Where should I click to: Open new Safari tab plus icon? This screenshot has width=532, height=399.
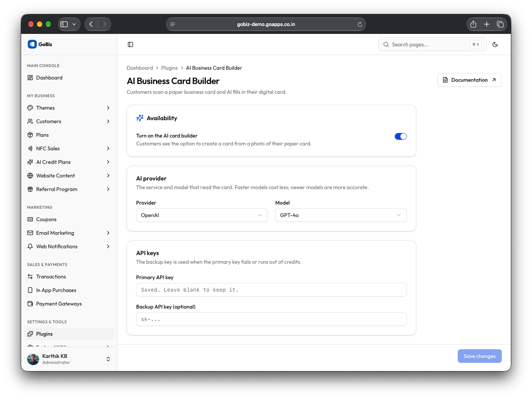point(487,24)
